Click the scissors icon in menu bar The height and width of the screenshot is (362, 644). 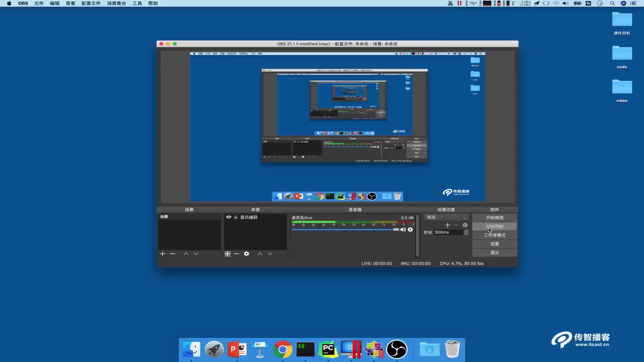(x=450, y=3)
